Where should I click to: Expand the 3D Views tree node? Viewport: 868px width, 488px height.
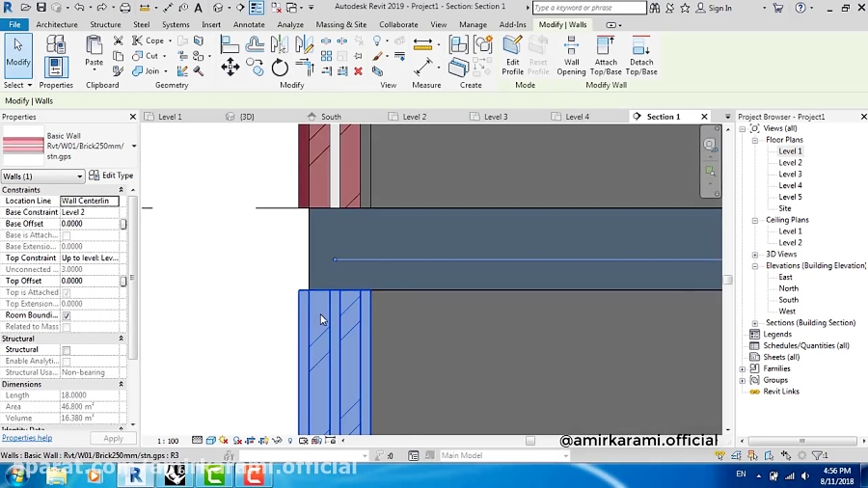(755, 255)
